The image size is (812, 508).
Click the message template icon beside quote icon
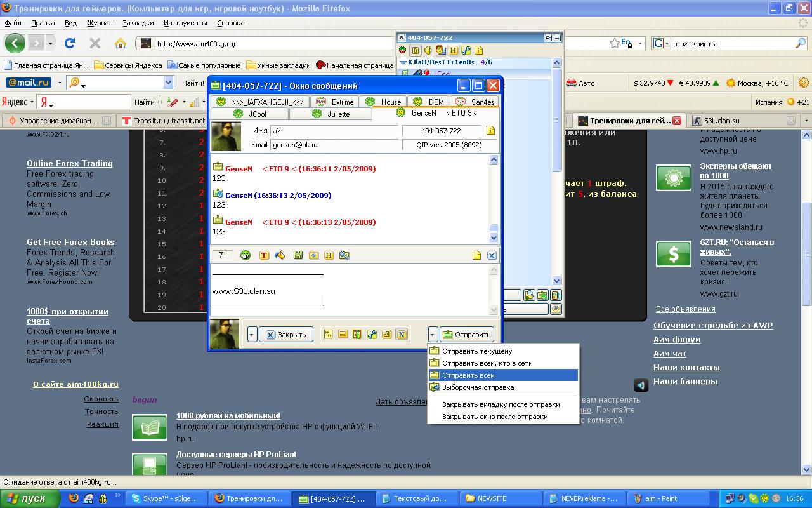coord(343,334)
